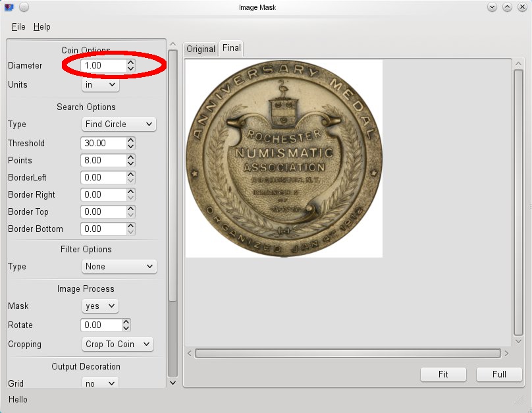This screenshot has height=413, width=532.
Task: Click the 'Hello' status bar text
Action: pyautogui.click(x=18, y=399)
